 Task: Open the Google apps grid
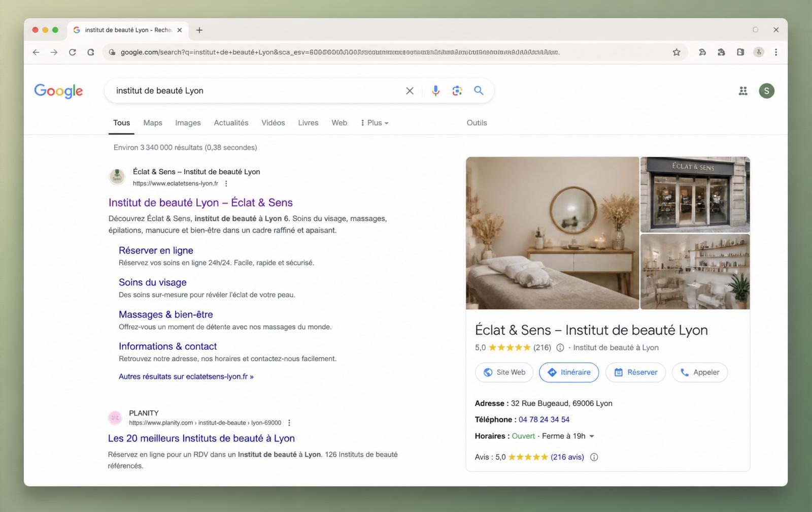[743, 91]
